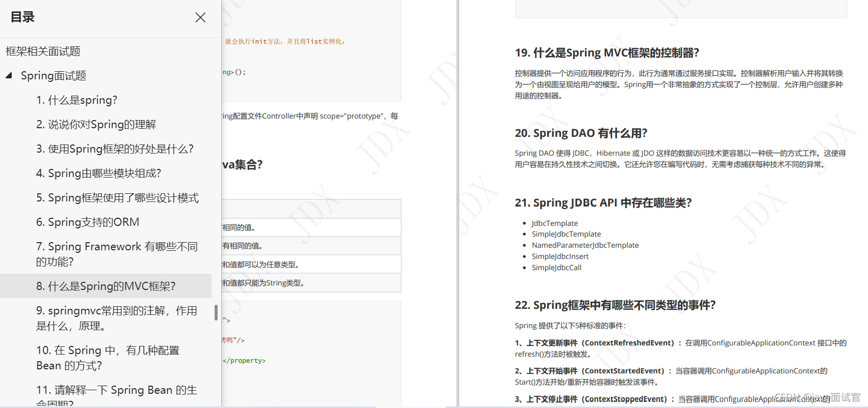Click the scope="prototype" paragraph text

pos(310,116)
